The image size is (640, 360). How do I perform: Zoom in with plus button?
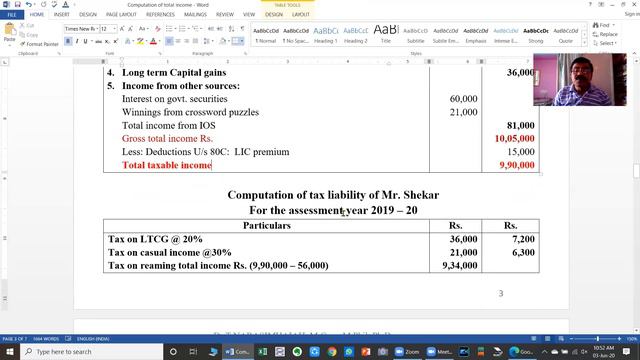(620, 339)
